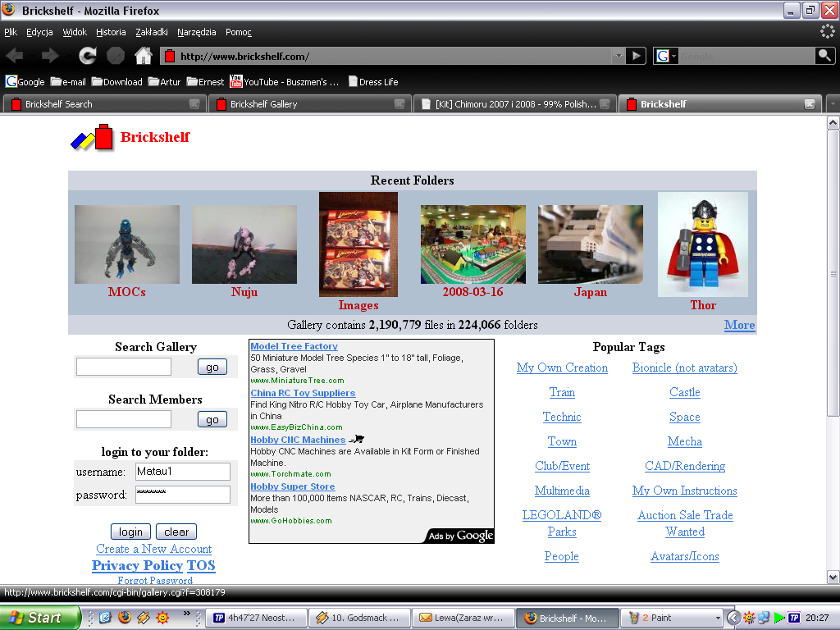Screen dimensions: 840x630
Task: Open the Plik menu
Action: [11, 32]
